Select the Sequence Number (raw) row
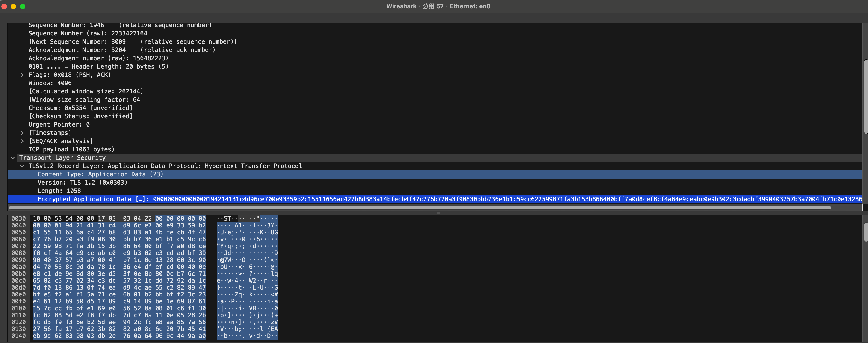This screenshot has height=343, width=868. [x=88, y=33]
